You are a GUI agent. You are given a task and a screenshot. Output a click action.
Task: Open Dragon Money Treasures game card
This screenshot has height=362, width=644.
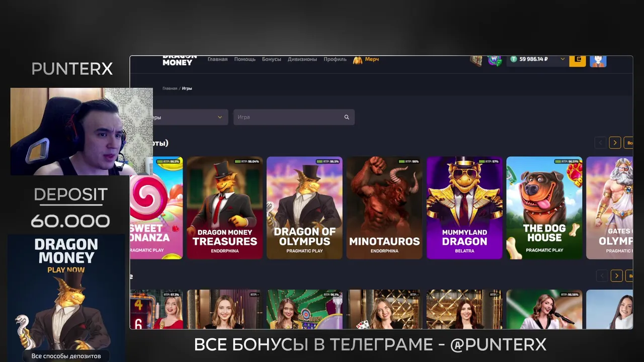click(225, 208)
